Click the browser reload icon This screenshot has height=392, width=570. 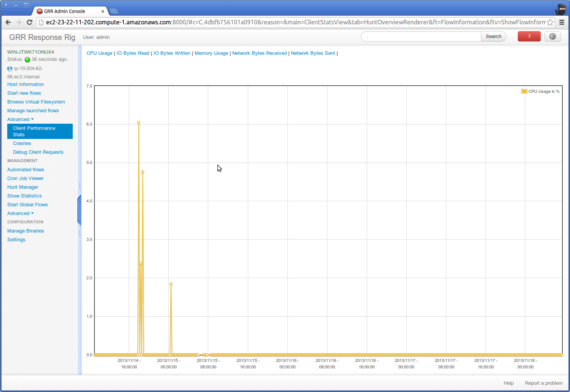click(29, 22)
